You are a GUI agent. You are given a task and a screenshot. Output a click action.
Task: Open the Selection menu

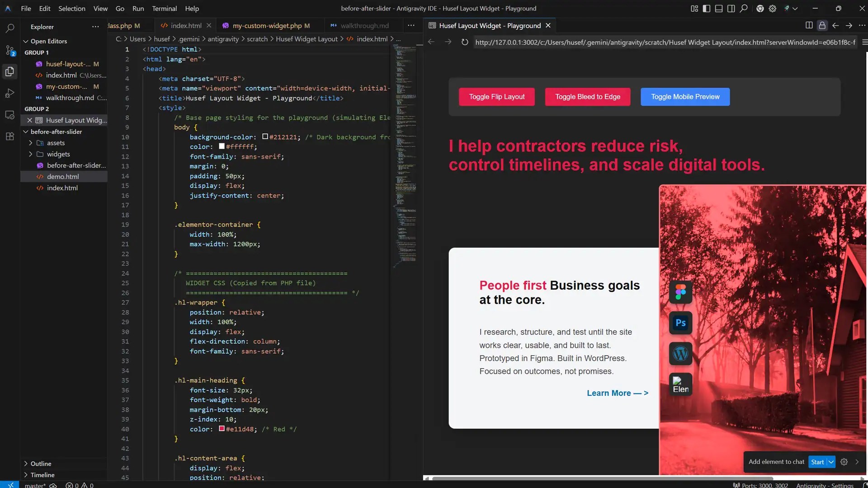coord(72,8)
